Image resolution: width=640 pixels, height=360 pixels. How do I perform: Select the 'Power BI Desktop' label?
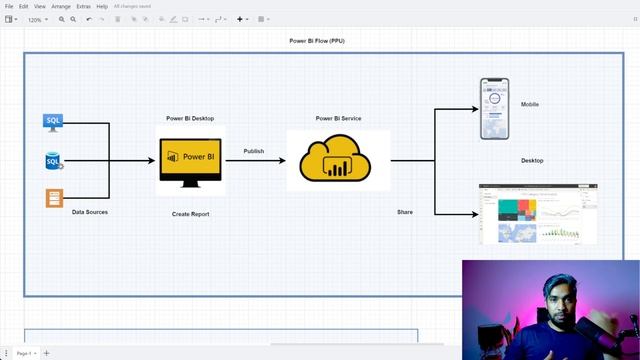pos(190,118)
